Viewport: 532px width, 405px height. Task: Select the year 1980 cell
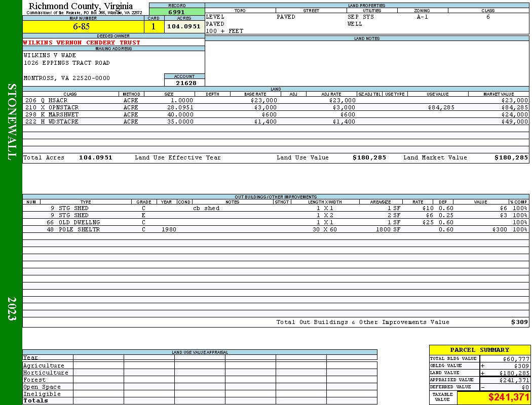[x=169, y=229]
